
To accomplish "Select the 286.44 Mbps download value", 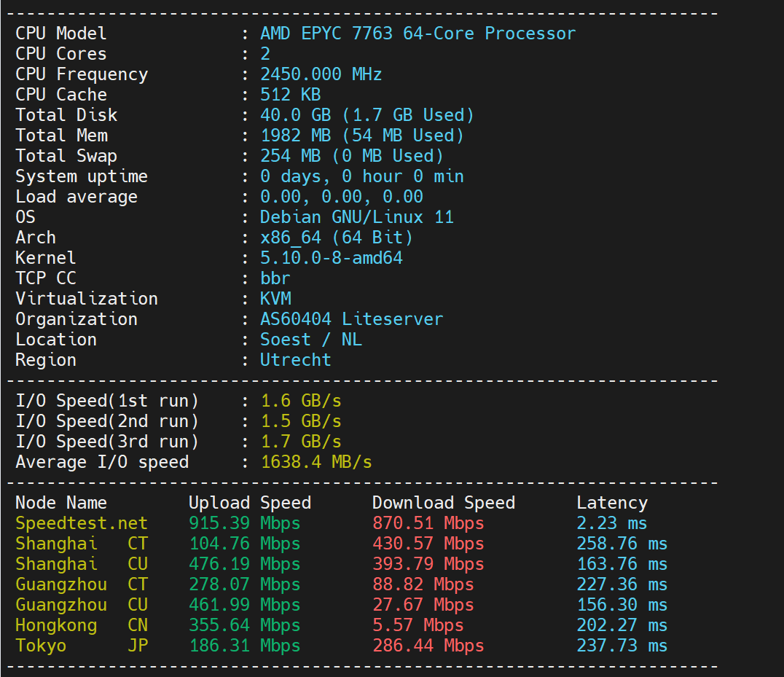I will pyautogui.click(x=428, y=646).
